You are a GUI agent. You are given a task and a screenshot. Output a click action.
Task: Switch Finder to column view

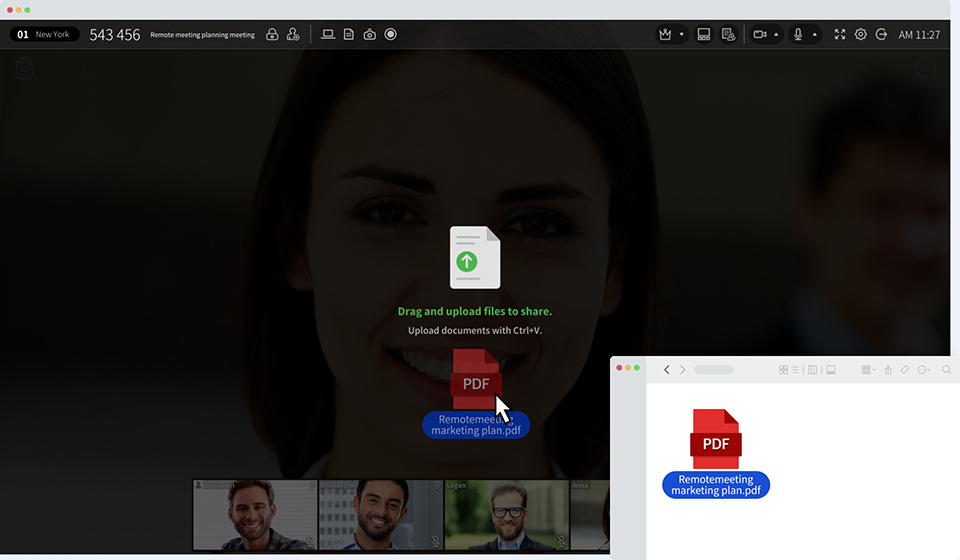coord(812,370)
